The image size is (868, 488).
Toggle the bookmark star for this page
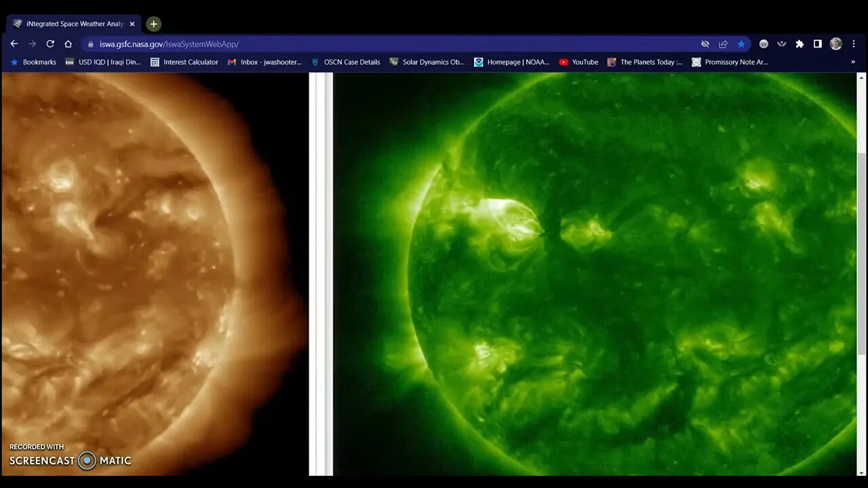[x=741, y=44]
